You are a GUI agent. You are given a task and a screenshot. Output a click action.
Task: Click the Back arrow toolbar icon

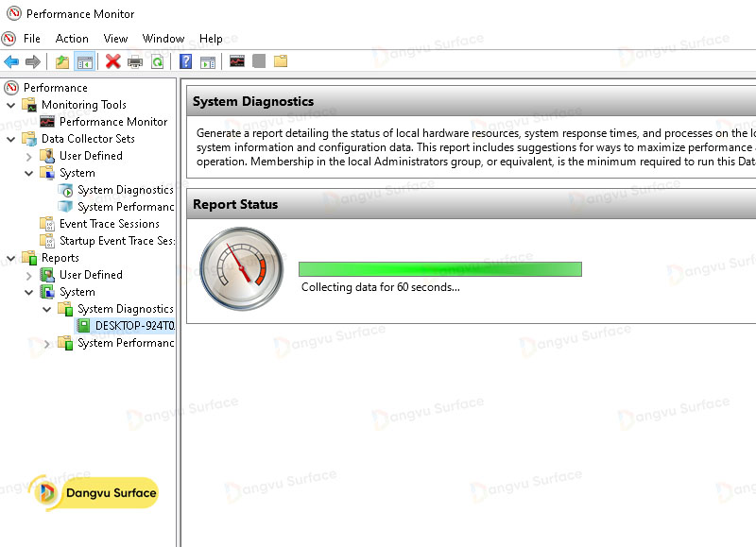click(11, 61)
